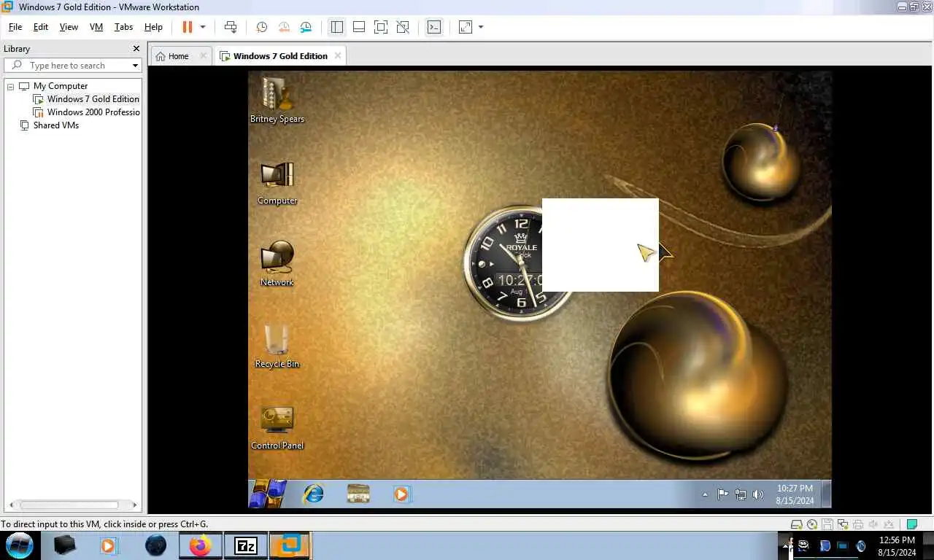The width and height of the screenshot is (934, 560).
Task: Click the Action Center flag in guest tray
Action: (x=722, y=494)
